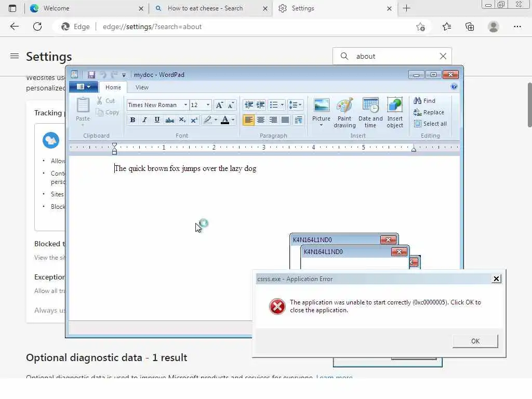This screenshot has width=532, height=399.
Task: Click the Paste icon in WordPad
Action: (x=83, y=105)
